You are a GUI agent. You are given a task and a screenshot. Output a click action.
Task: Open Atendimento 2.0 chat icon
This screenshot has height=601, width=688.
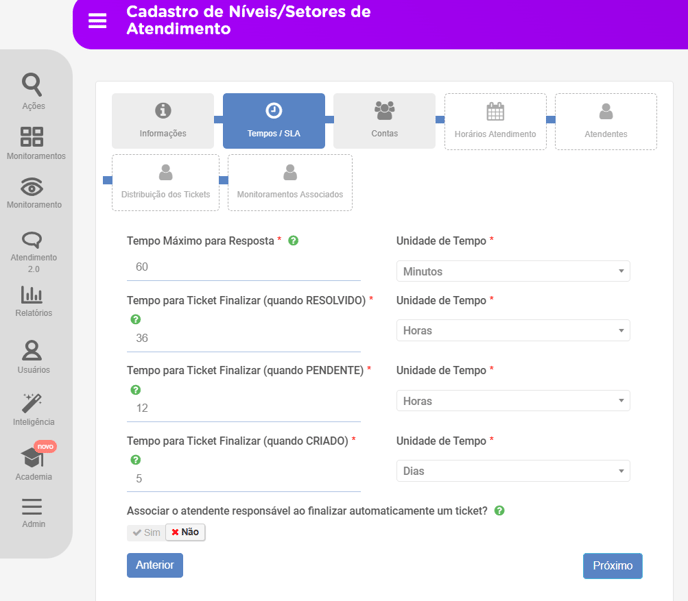(x=32, y=240)
